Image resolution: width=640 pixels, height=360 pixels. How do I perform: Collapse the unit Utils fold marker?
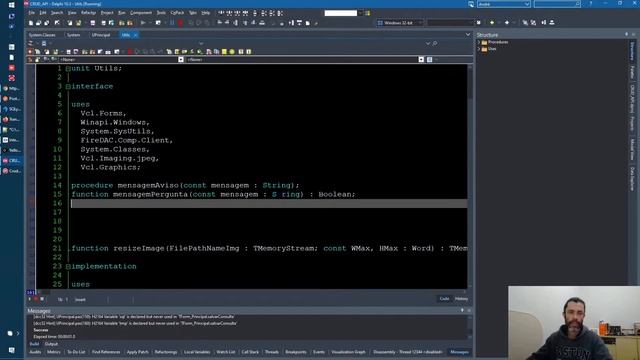[68, 69]
